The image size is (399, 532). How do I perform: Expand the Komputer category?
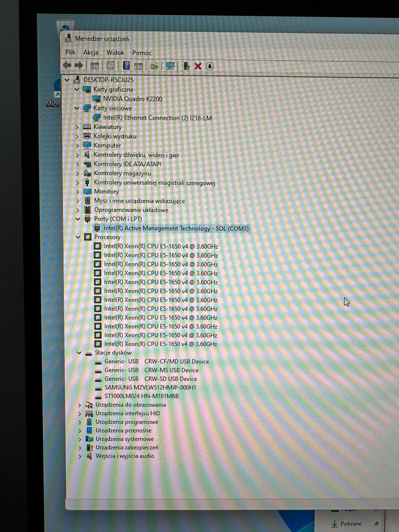click(x=77, y=145)
